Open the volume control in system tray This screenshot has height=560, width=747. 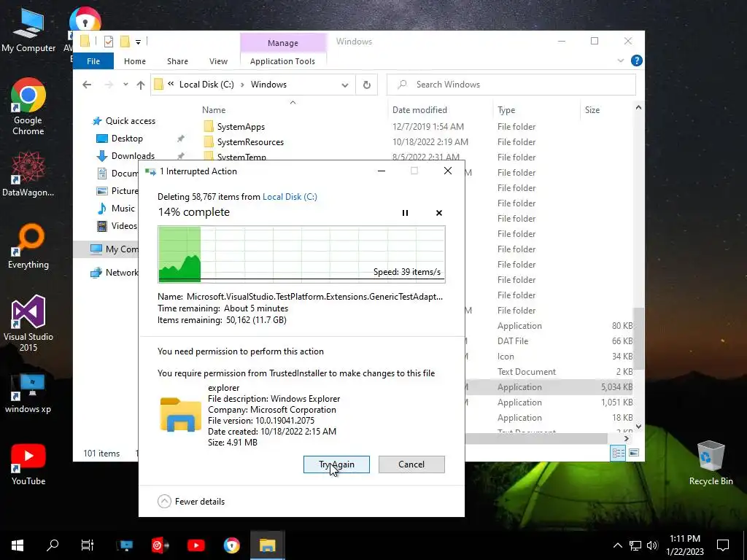click(x=652, y=545)
